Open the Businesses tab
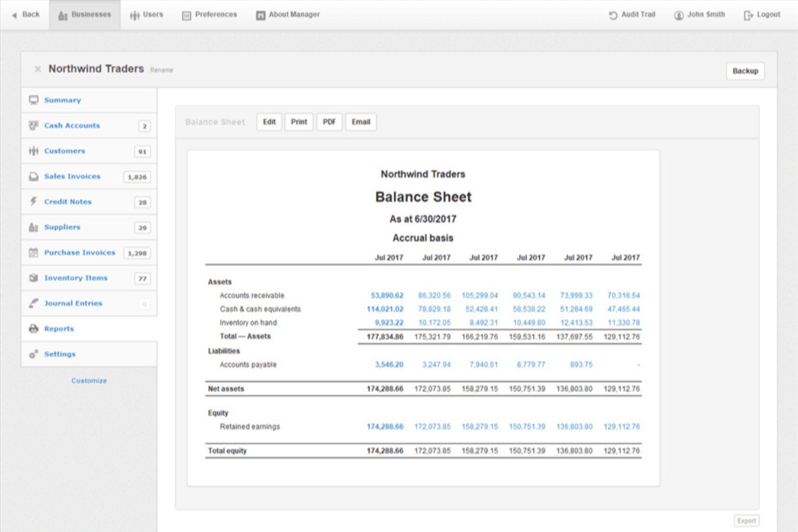This screenshot has height=532, width=798. tap(85, 15)
